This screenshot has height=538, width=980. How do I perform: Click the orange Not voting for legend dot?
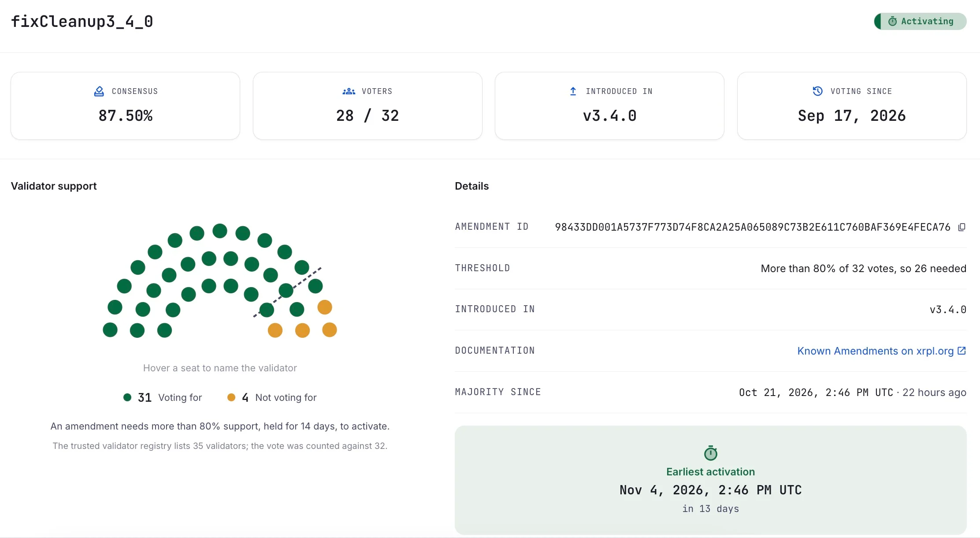[231, 397]
